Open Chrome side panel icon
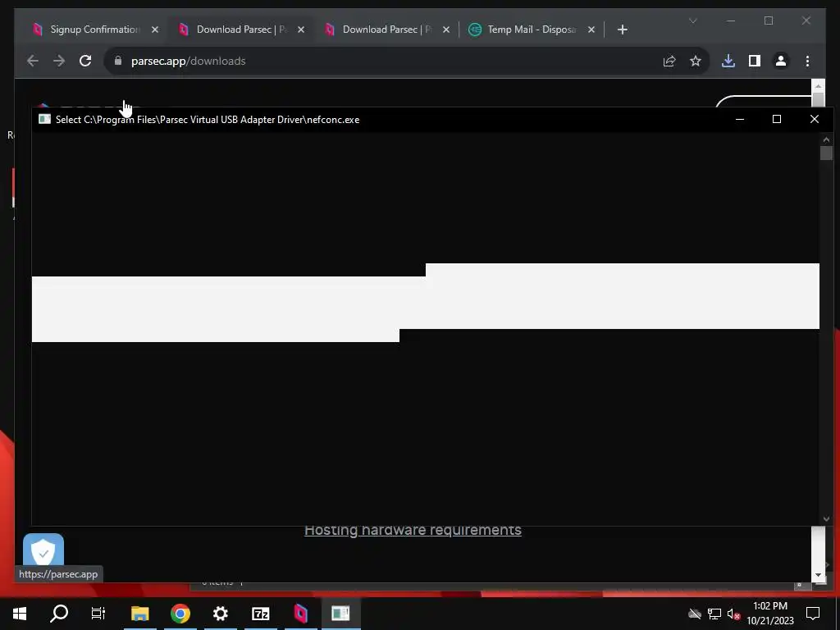Image resolution: width=840 pixels, height=630 pixels. [x=755, y=61]
